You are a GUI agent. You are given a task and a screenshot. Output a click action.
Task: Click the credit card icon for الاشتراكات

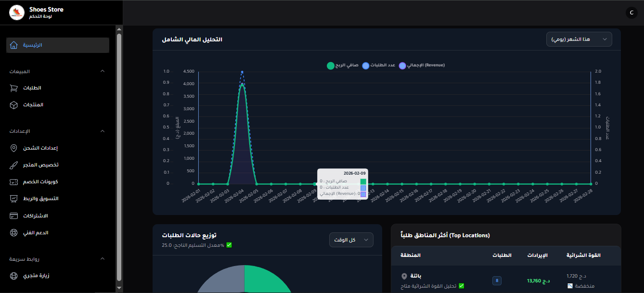click(x=13, y=216)
